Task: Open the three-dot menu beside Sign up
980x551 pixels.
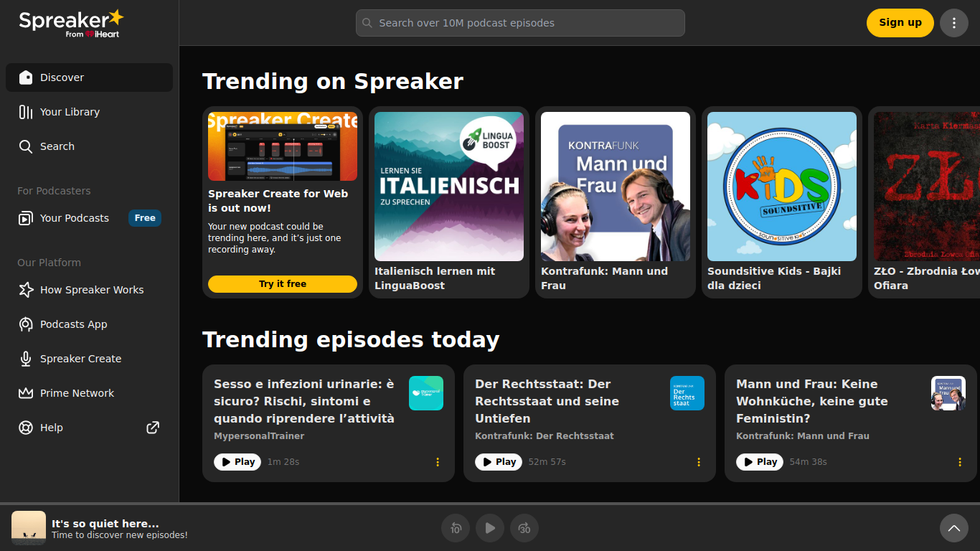Action: [x=954, y=23]
